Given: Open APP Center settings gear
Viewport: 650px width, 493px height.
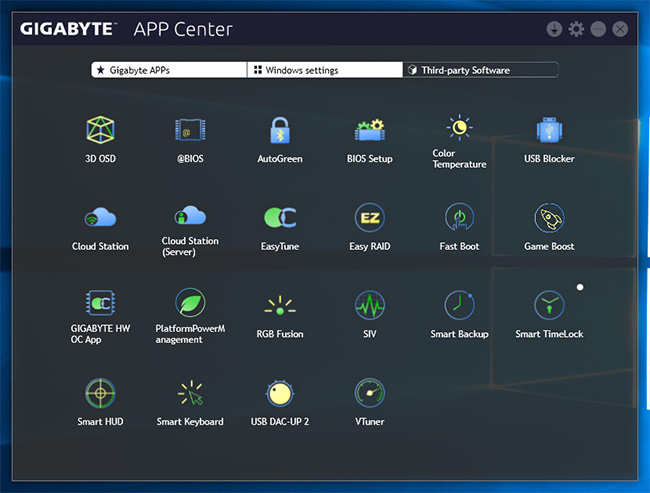Looking at the screenshot, I should pyautogui.click(x=576, y=29).
